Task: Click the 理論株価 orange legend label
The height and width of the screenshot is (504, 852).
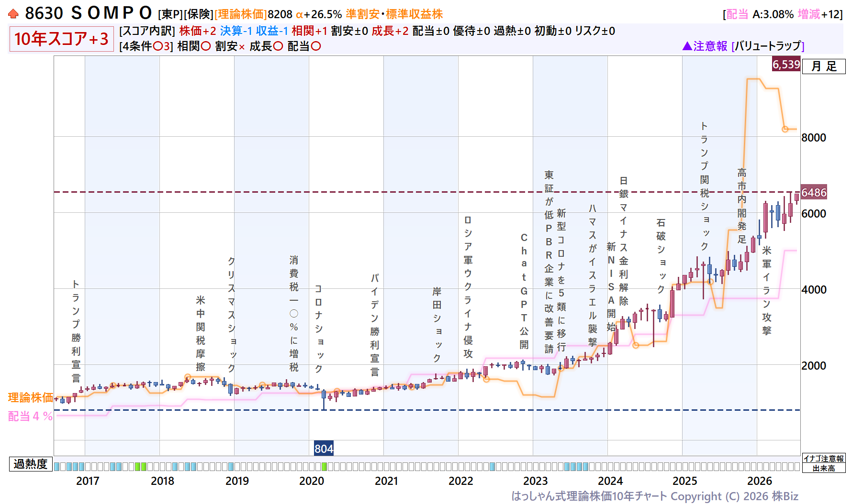Action: [31, 397]
